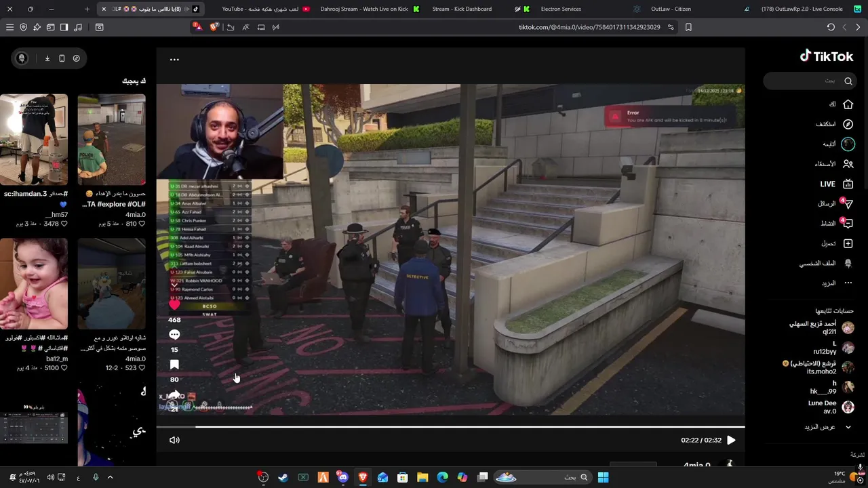Click the address bar URL
The image size is (868, 488).
pos(589,27)
